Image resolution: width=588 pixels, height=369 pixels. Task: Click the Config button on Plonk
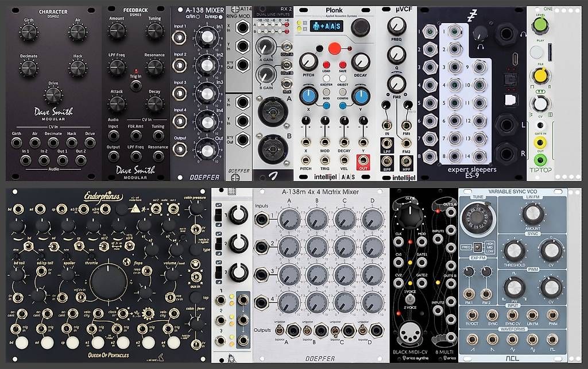click(342, 92)
